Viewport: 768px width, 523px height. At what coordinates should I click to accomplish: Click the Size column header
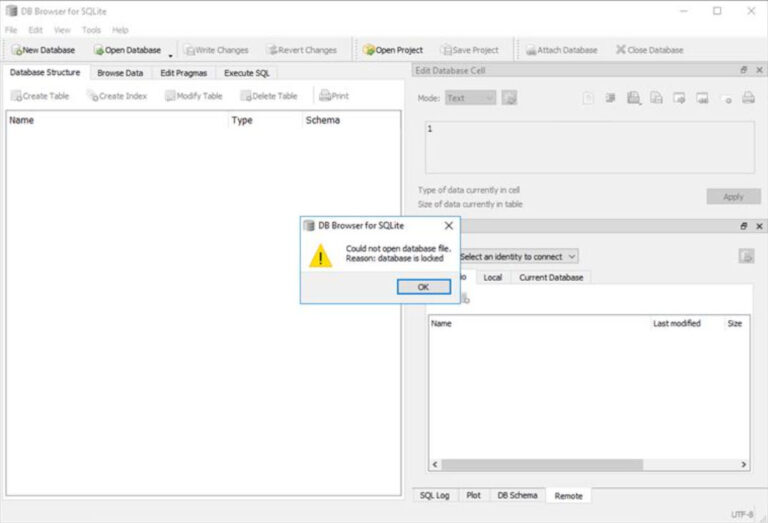point(735,323)
